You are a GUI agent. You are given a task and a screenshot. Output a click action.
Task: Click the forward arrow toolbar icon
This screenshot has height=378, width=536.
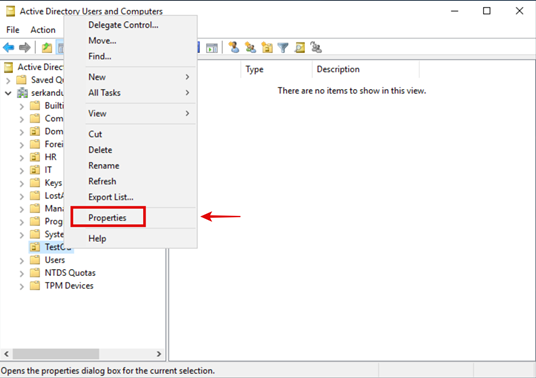pos(25,48)
